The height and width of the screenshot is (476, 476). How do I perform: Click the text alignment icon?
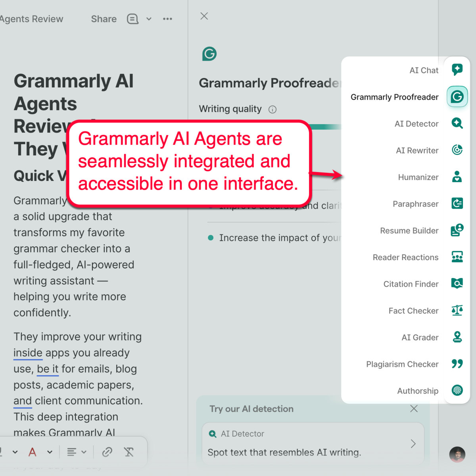click(71, 452)
